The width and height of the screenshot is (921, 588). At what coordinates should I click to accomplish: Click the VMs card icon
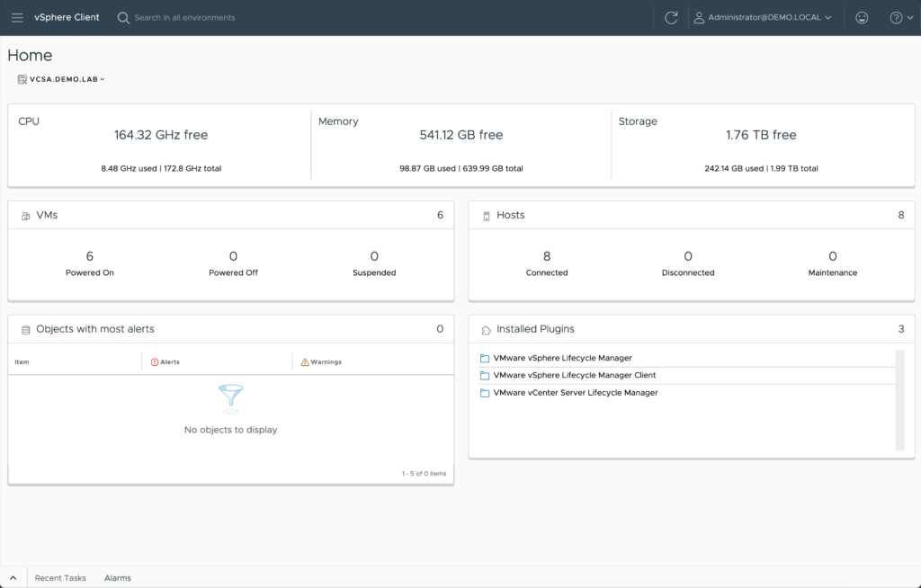[25, 216]
